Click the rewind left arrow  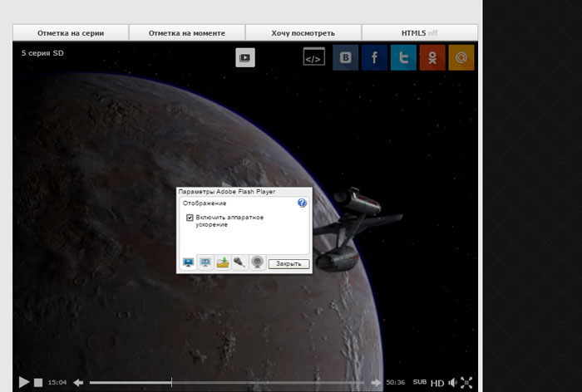[78, 382]
